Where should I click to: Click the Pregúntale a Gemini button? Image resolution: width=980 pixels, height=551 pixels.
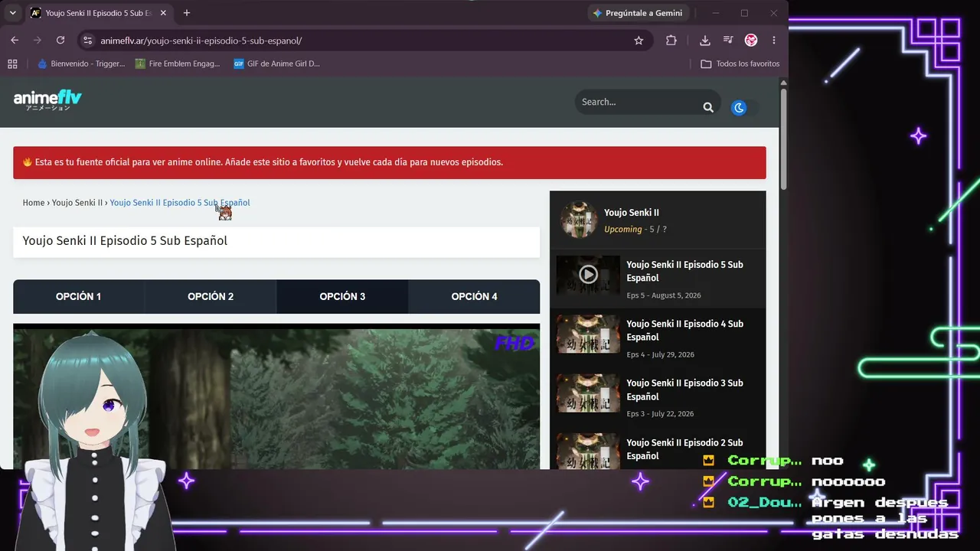tap(638, 13)
